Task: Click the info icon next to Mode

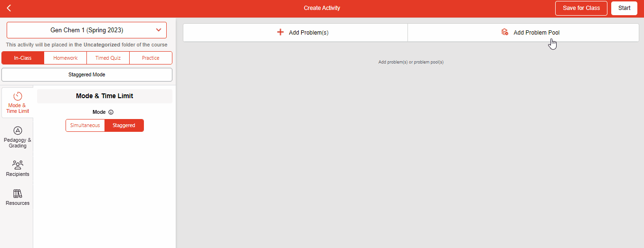Action: 111,112
